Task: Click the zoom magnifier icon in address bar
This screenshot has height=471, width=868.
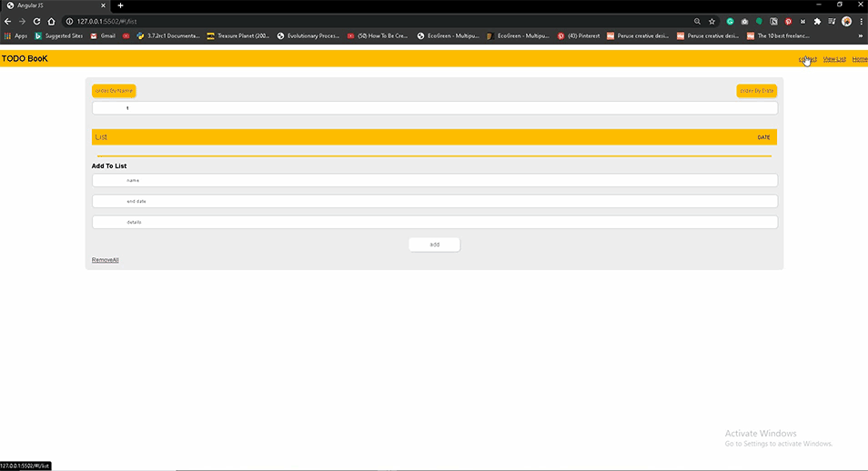Action: click(697, 22)
